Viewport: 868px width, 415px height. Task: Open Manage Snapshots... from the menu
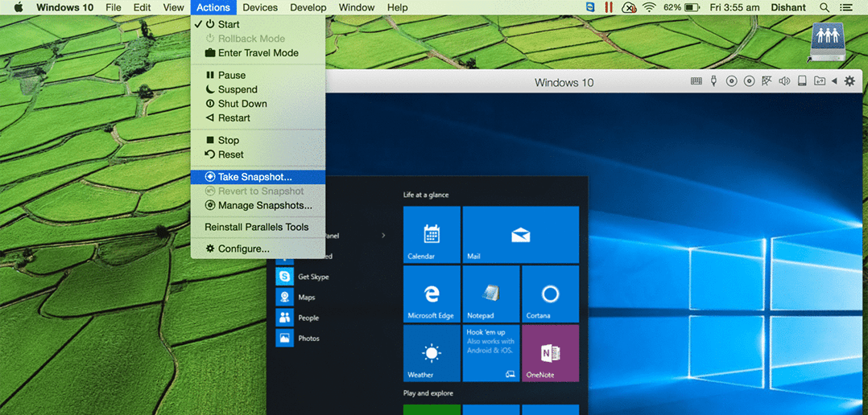pos(258,206)
